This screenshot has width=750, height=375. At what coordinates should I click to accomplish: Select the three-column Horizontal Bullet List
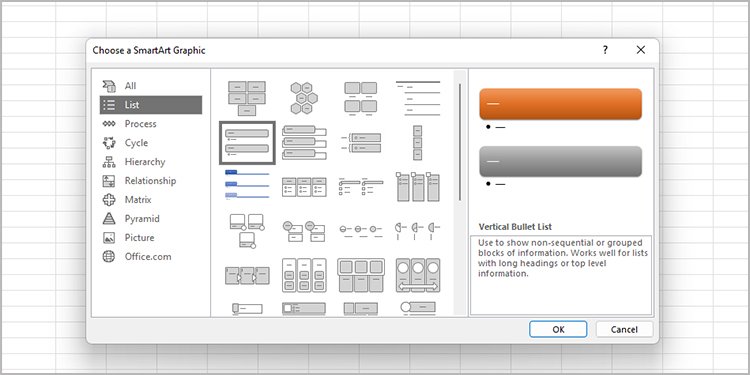[x=304, y=187]
